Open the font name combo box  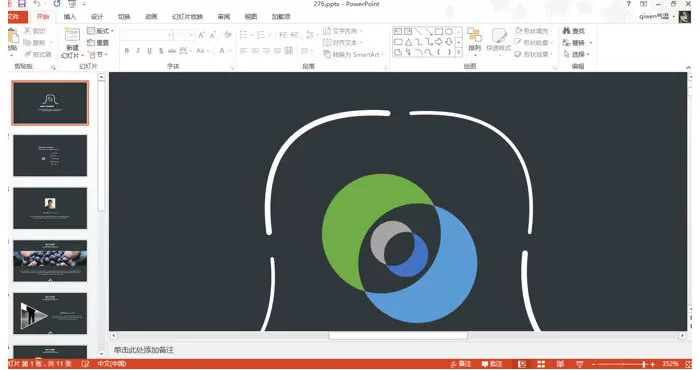147,35
